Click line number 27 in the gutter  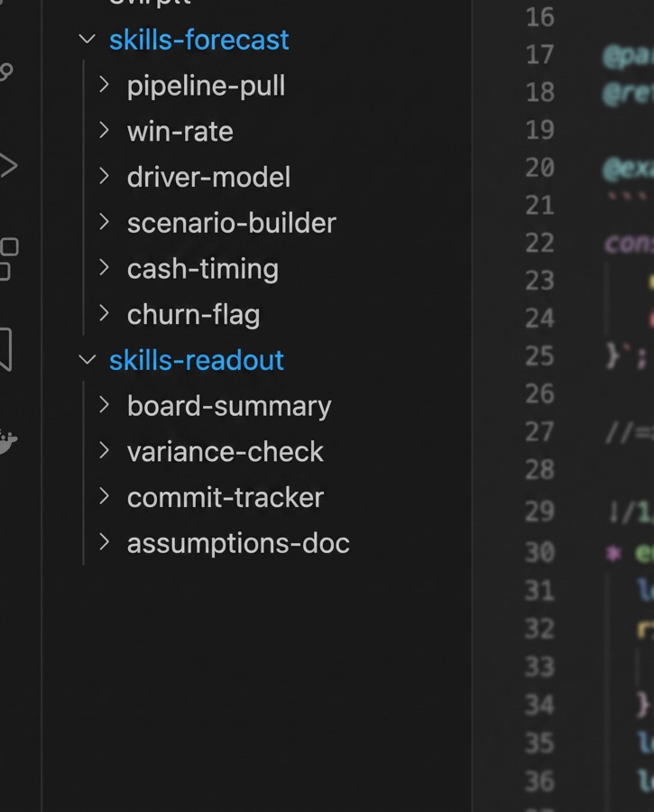pos(539,432)
